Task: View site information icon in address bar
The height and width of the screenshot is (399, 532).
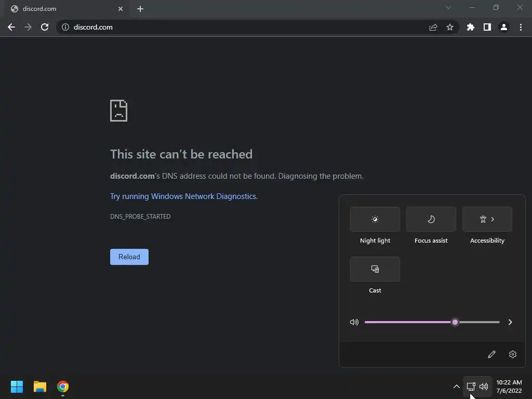Action: [x=65, y=27]
